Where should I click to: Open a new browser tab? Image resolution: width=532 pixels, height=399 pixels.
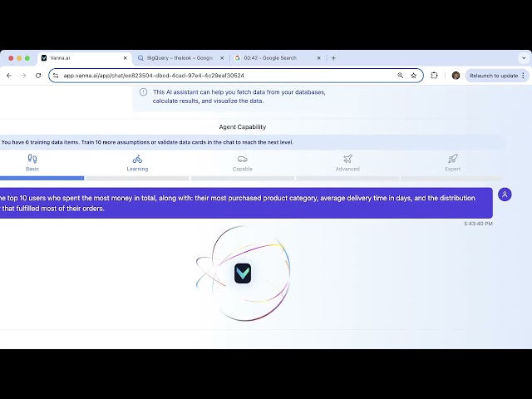[333, 58]
